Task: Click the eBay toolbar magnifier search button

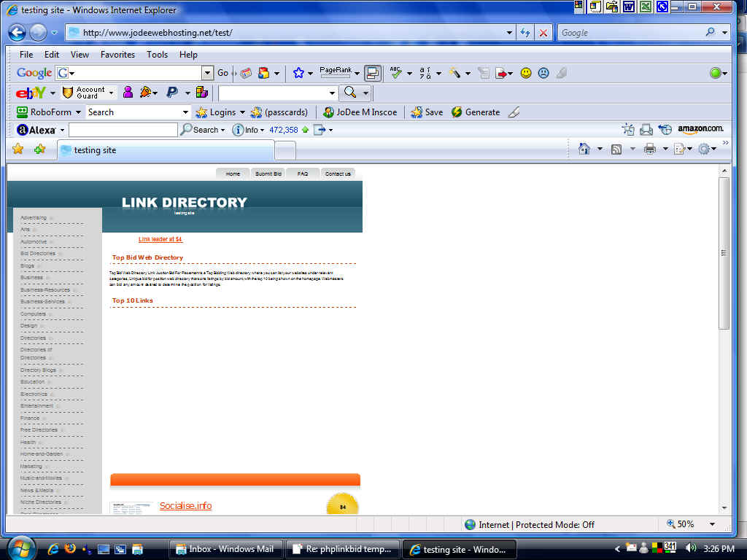Action: click(350, 93)
